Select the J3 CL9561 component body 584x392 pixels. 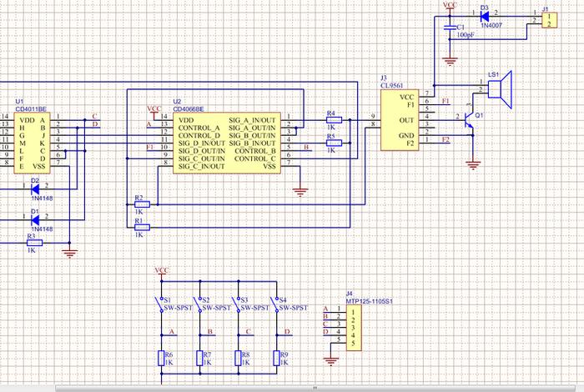pos(400,120)
